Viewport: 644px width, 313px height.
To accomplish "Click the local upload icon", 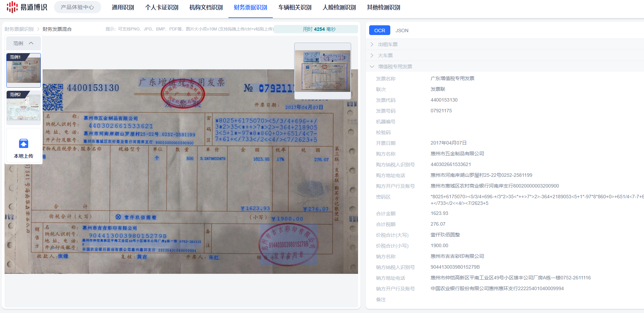I will pos(24,144).
